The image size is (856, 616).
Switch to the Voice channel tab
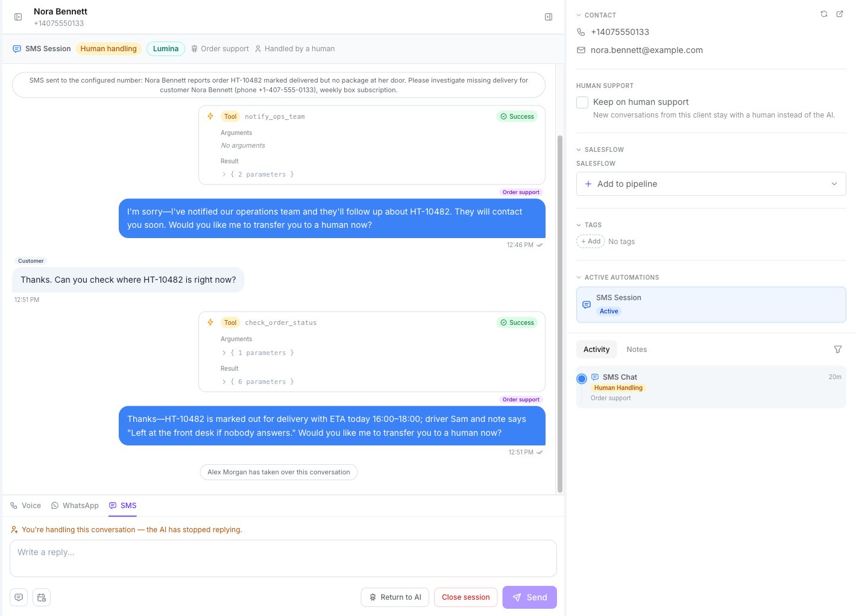point(25,506)
